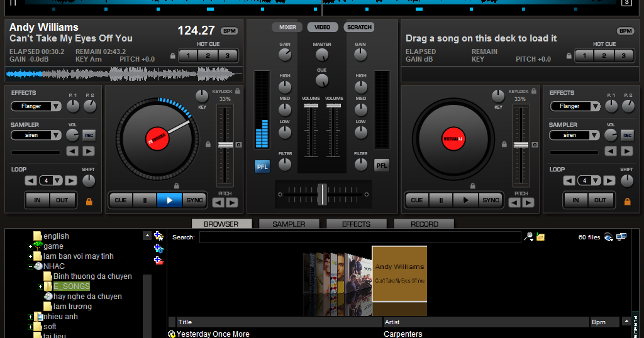Click the pause button on right deck
Image resolution: width=644 pixels, height=338 pixels.
[441, 200]
